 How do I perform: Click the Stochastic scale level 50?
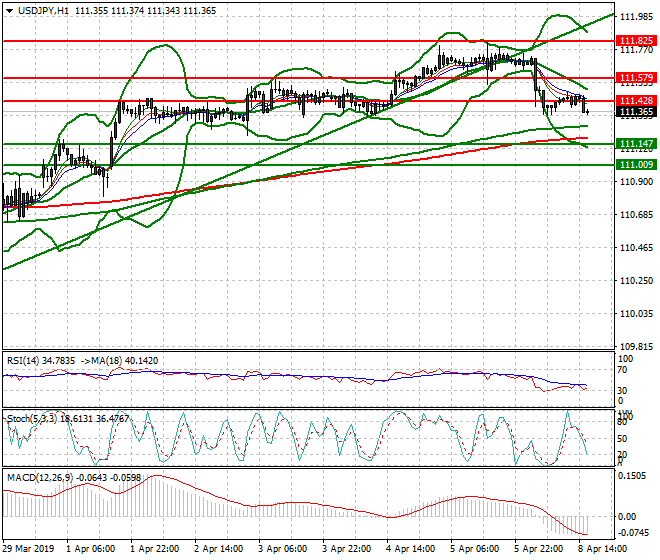point(622,439)
